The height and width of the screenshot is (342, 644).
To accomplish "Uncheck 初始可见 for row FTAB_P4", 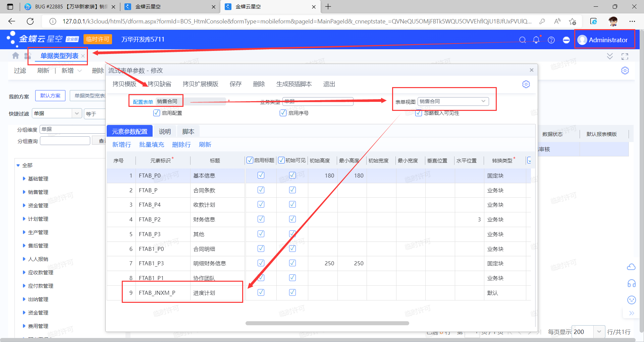I will 292,204.
